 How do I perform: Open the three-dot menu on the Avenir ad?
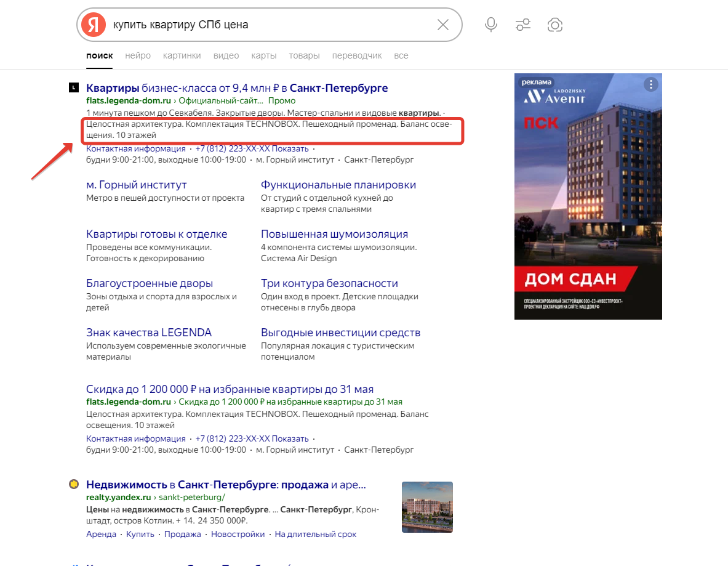tap(651, 84)
